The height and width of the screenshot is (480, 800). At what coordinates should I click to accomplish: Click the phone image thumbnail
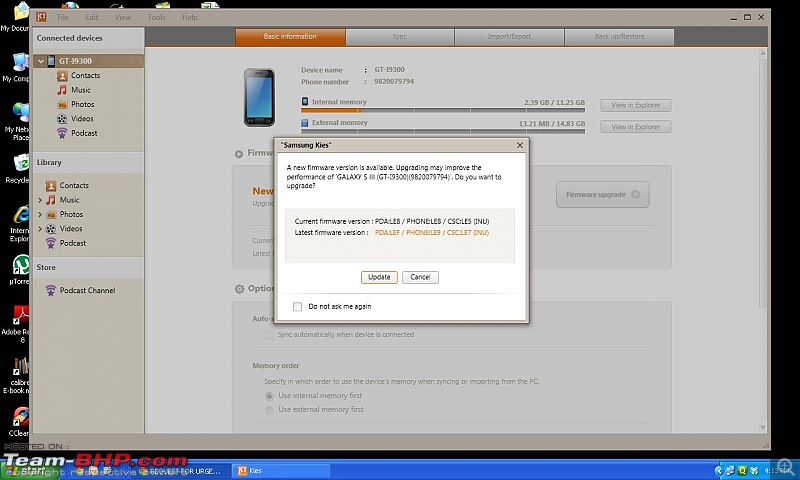click(x=259, y=97)
